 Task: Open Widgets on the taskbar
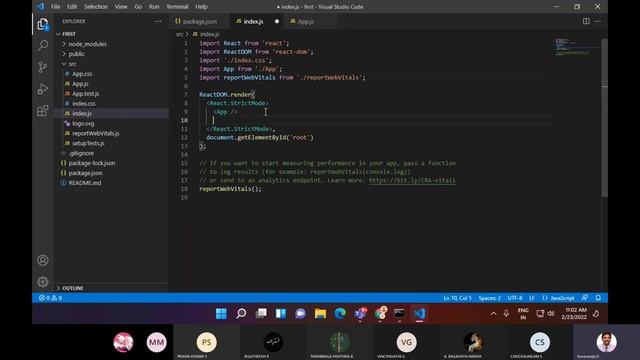click(x=281, y=313)
